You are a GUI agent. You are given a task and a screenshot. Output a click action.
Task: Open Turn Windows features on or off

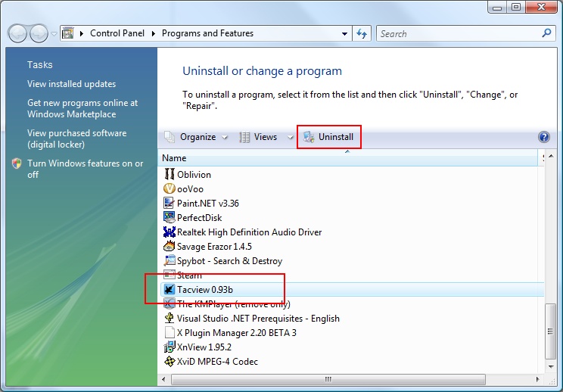[x=85, y=169]
